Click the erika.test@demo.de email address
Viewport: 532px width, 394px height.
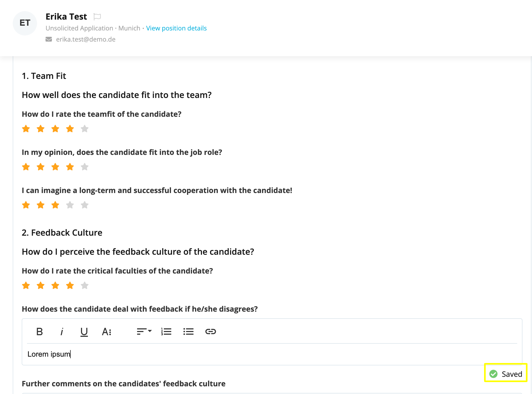(x=86, y=39)
